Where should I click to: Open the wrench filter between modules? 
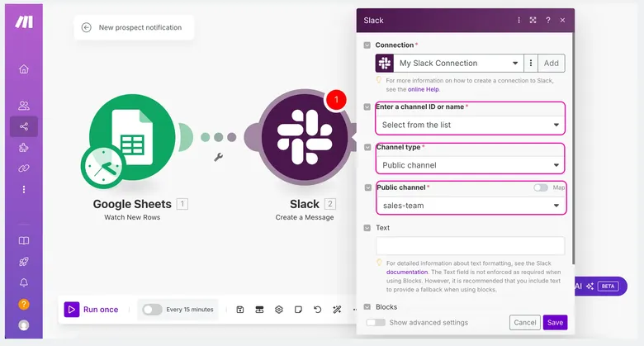coord(218,157)
